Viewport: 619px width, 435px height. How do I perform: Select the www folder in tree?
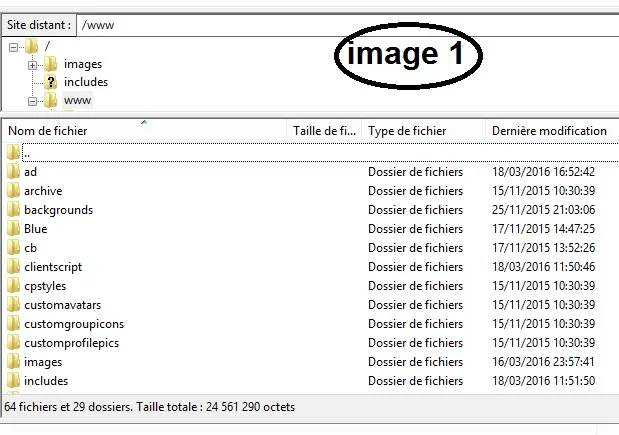[x=77, y=100]
